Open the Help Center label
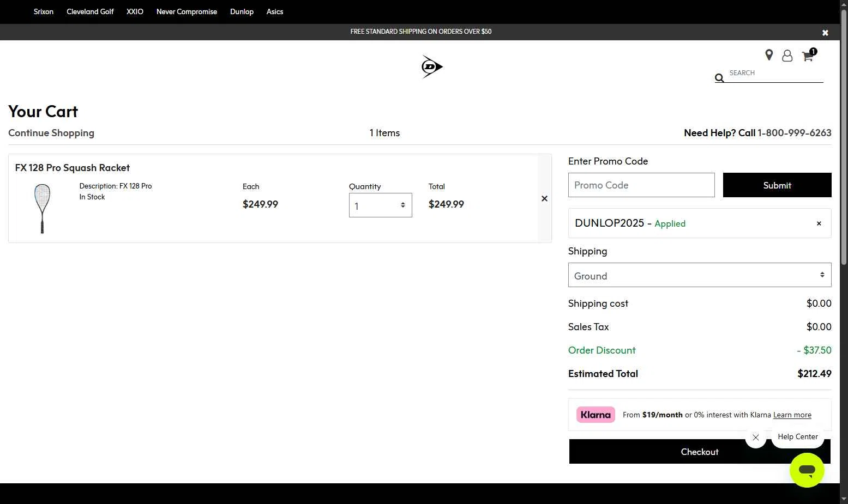 click(x=798, y=437)
